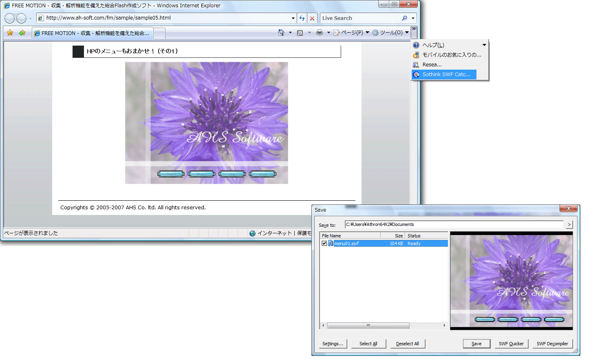
Task: Click the Ready status cell
Action: tap(414, 243)
